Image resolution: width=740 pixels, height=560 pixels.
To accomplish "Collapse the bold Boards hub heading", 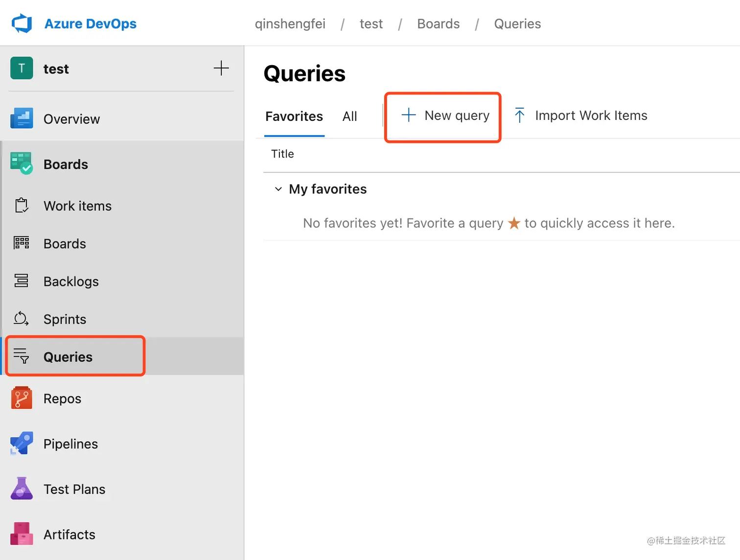I will (x=66, y=164).
